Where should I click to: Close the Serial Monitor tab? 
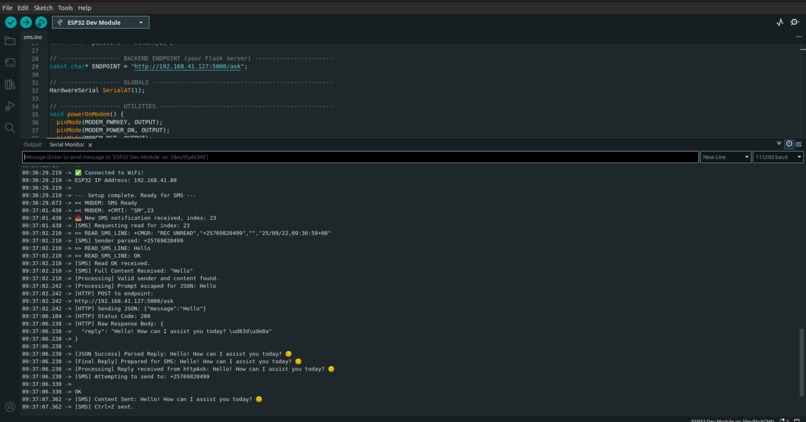coord(90,145)
